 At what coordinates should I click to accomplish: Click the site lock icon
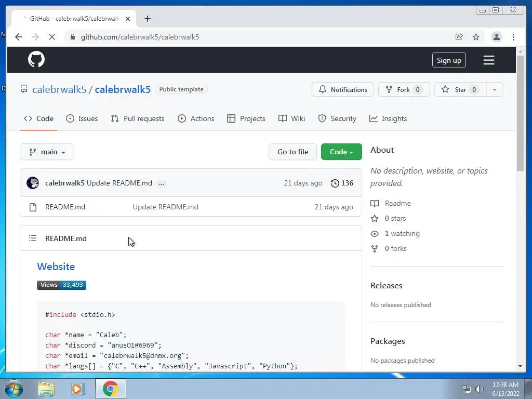click(x=72, y=37)
